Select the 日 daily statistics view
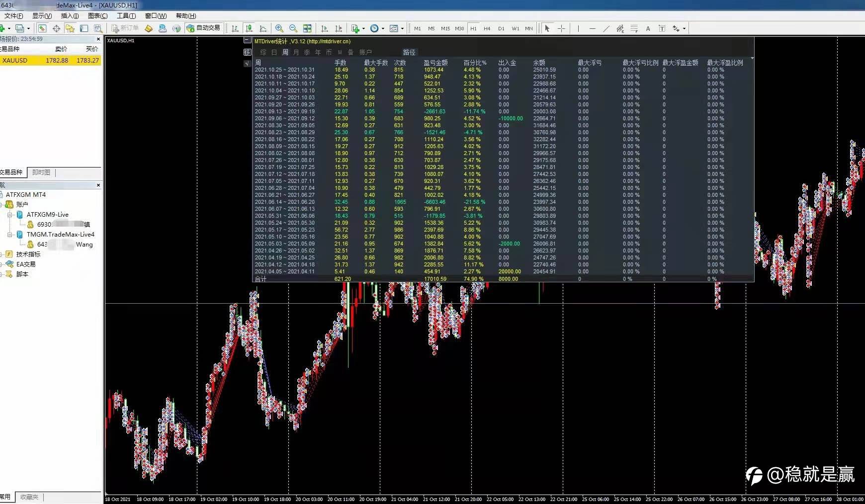The width and height of the screenshot is (865, 504). [274, 52]
